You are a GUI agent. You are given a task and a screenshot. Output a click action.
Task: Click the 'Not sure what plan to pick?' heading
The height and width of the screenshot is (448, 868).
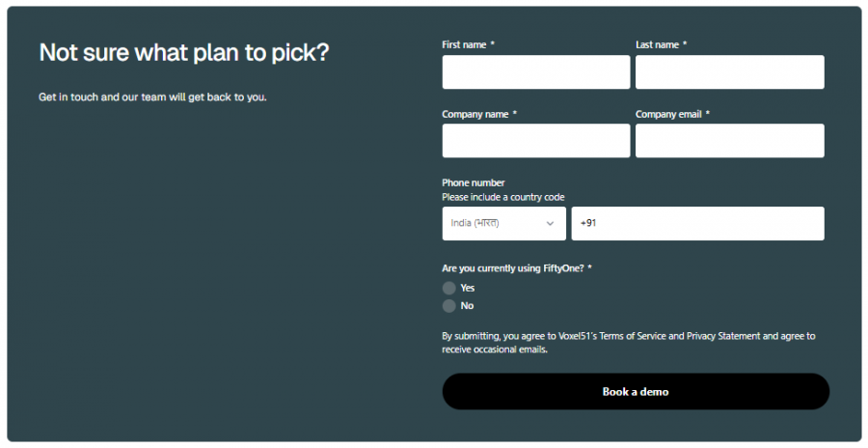(183, 53)
